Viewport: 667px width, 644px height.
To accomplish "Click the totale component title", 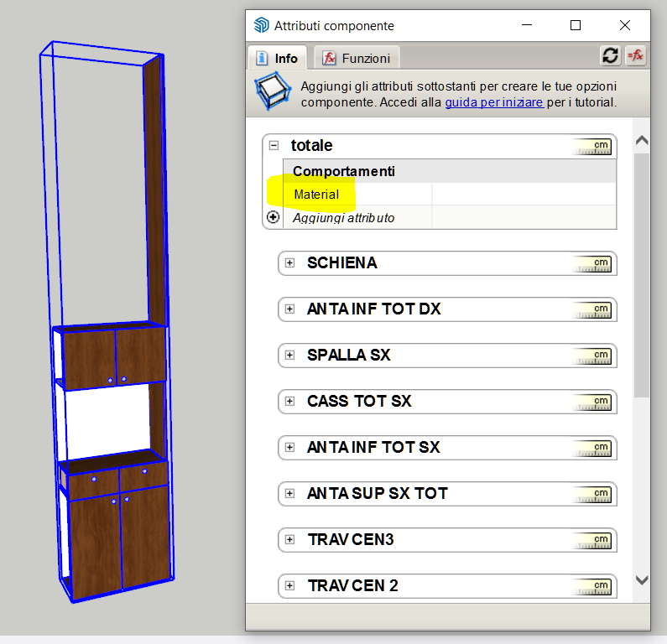I will tap(311, 145).
